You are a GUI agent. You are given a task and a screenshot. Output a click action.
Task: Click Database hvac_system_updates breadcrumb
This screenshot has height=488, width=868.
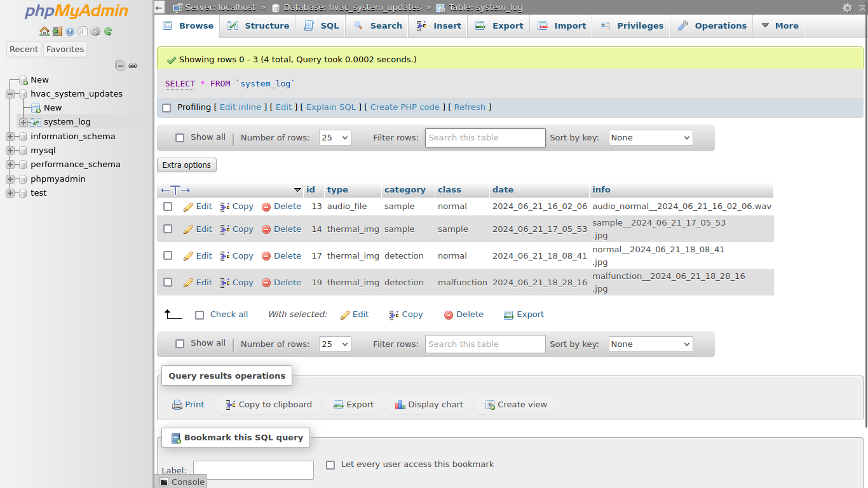coord(352,8)
